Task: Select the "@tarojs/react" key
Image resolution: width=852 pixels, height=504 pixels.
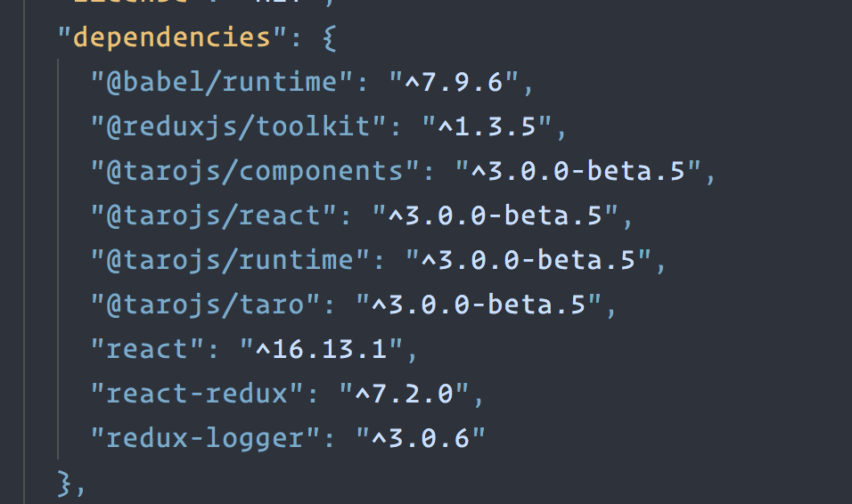Action: [214, 216]
